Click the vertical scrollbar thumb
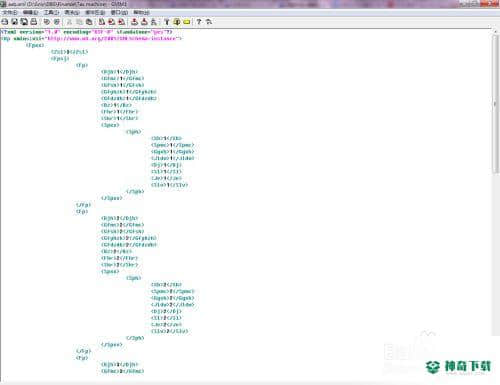Viewport: 500px width, 385px height. (x=496, y=103)
